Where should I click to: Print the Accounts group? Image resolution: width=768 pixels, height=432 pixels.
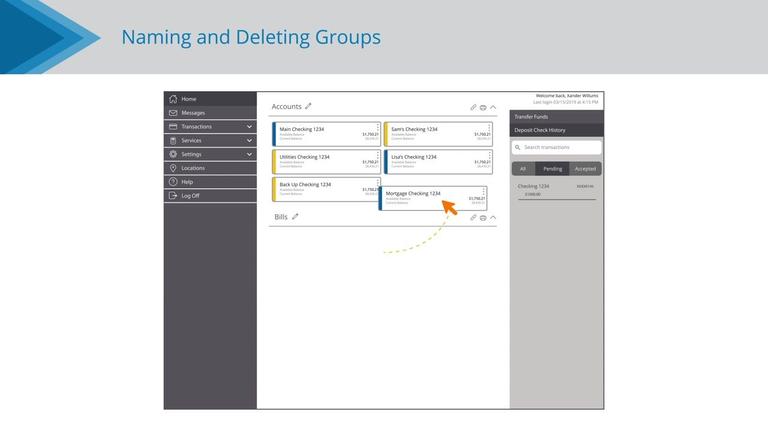point(483,107)
